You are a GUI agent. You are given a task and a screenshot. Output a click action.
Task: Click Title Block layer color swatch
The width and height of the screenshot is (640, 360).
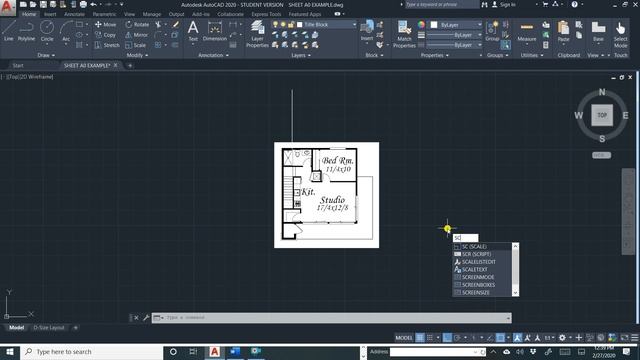coord(300,24)
